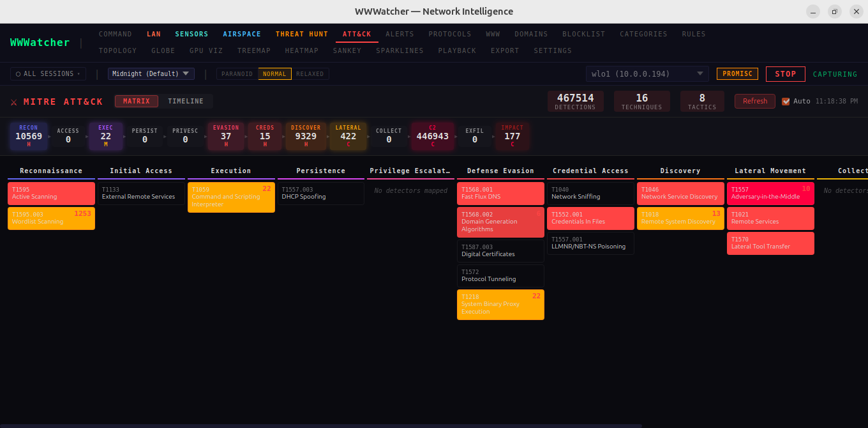Click the Refresh button

tap(755, 101)
